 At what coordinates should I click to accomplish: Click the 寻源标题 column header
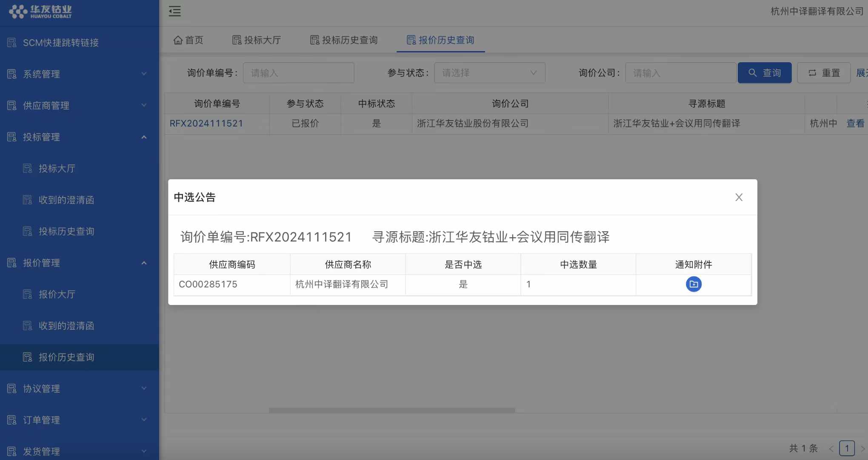point(707,103)
